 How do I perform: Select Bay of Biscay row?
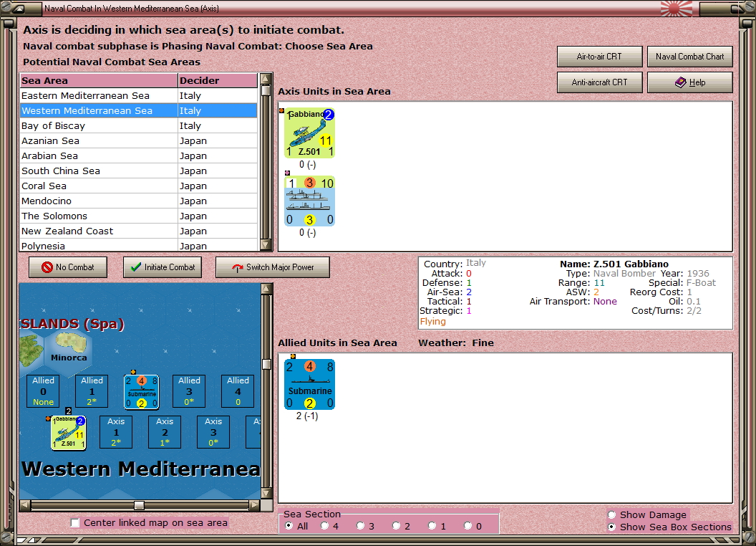point(138,125)
